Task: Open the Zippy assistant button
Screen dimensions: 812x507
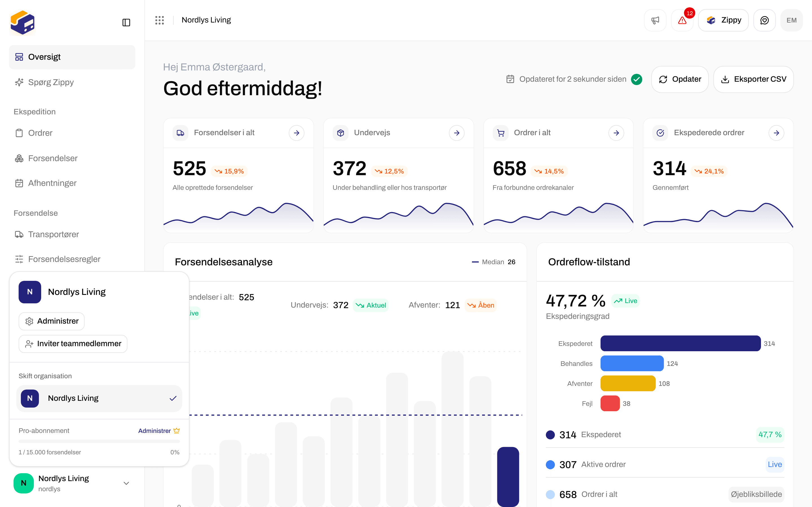Action: pos(723,21)
